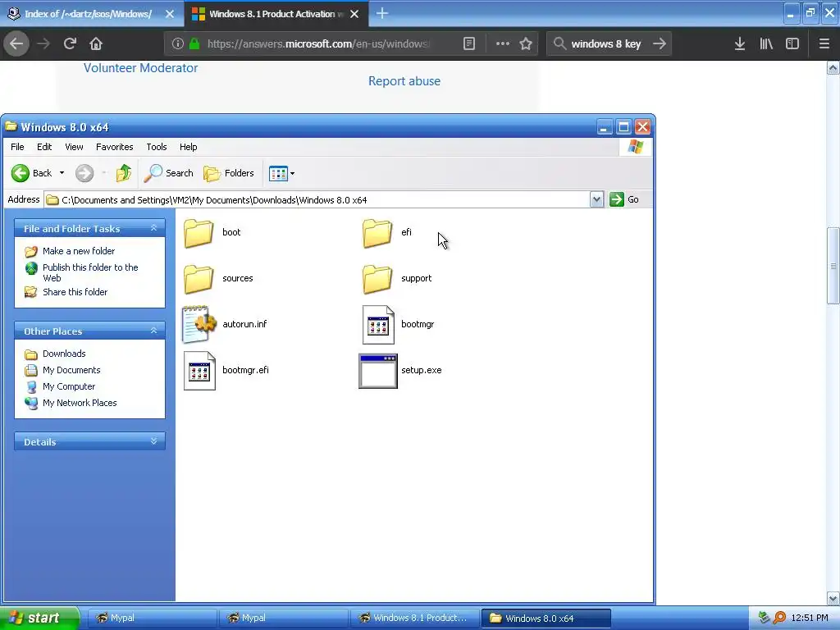The height and width of the screenshot is (630, 840).
Task: Go to Downloads in Other Places
Action: click(64, 354)
